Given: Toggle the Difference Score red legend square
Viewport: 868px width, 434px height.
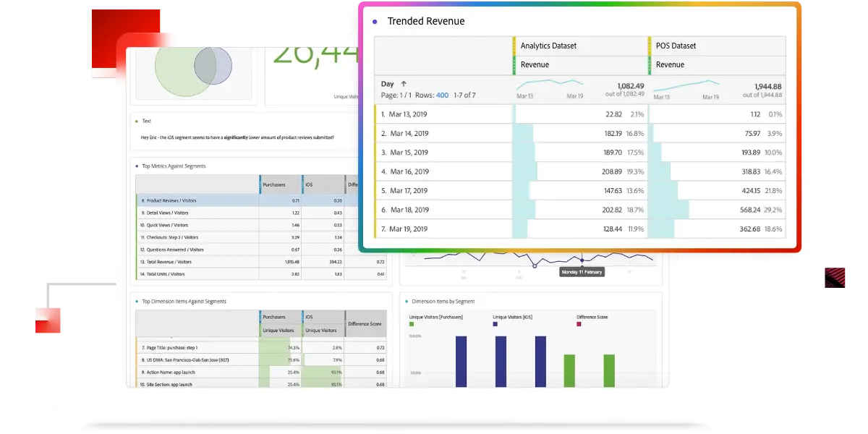Looking at the screenshot, I should click(579, 324).
